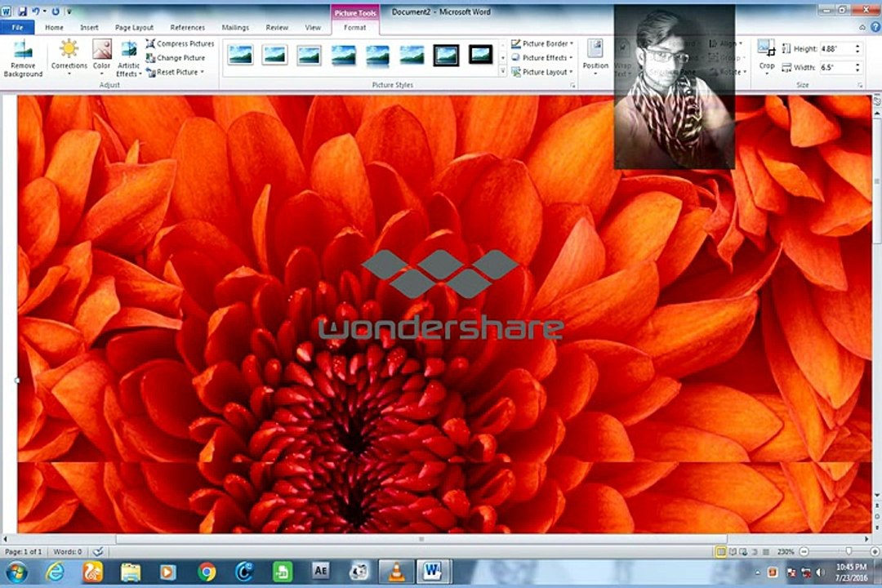Open the Picture Layout dropdown
Image resolution: width=882 pixels, height=588 pixels.
[542, 72]
